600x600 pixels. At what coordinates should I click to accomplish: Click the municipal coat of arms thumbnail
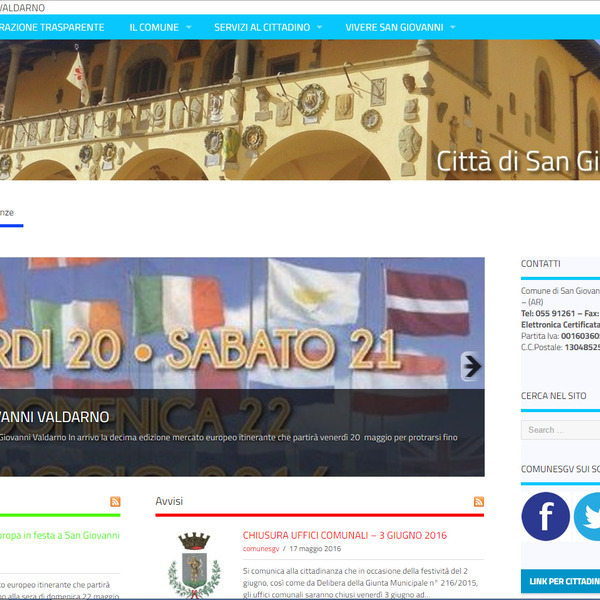pos(194,565)
